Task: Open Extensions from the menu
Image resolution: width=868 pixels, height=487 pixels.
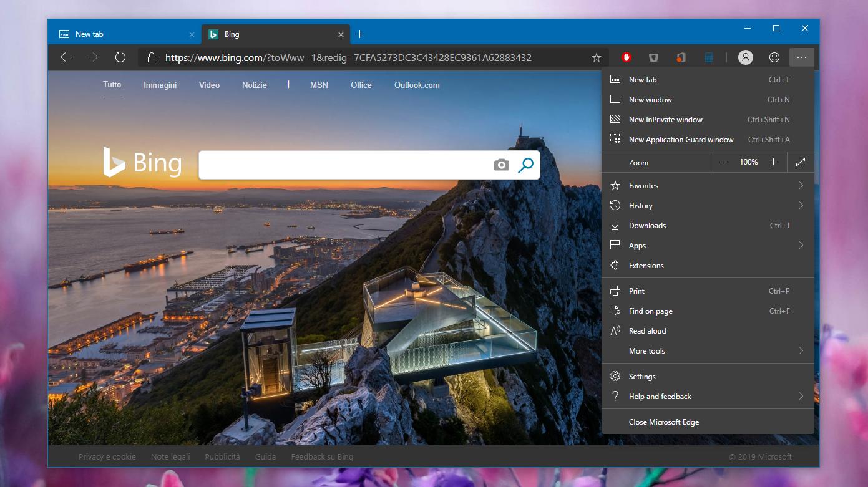Action: (708, 266)
